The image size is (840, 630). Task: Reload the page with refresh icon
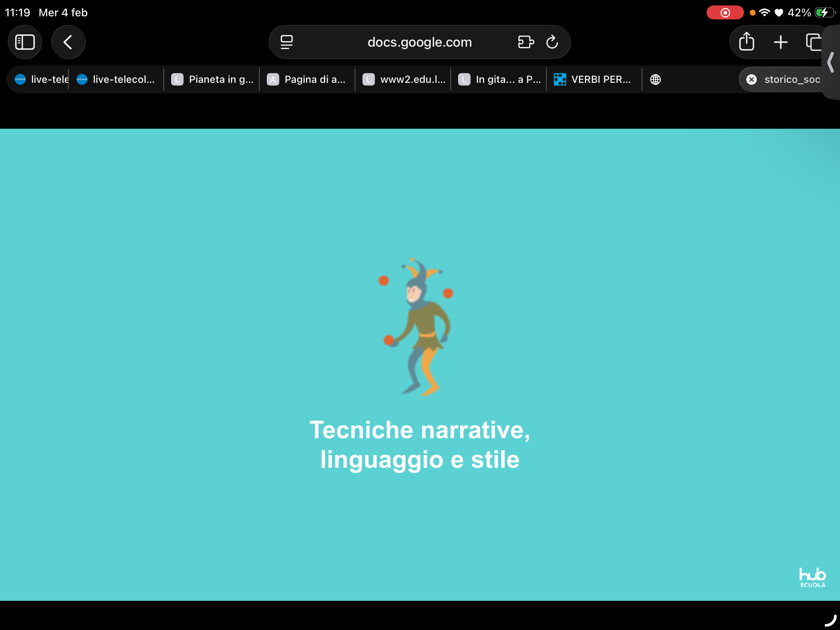click(552, 42)
